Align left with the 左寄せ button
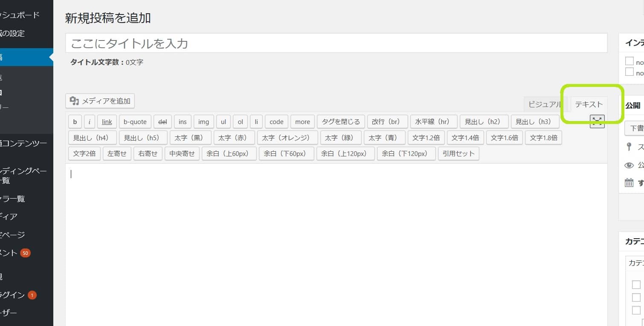This screenshot has width=644, height=326. coord(117,153)
